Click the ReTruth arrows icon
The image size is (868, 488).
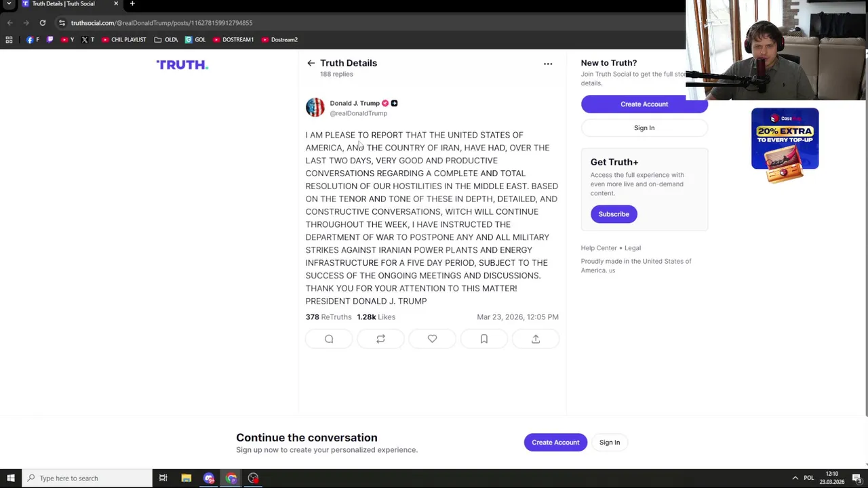[x=380, y=339]
